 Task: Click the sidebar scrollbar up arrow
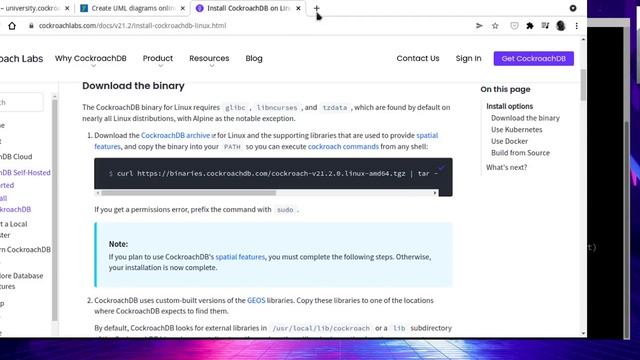coord(55,96)
